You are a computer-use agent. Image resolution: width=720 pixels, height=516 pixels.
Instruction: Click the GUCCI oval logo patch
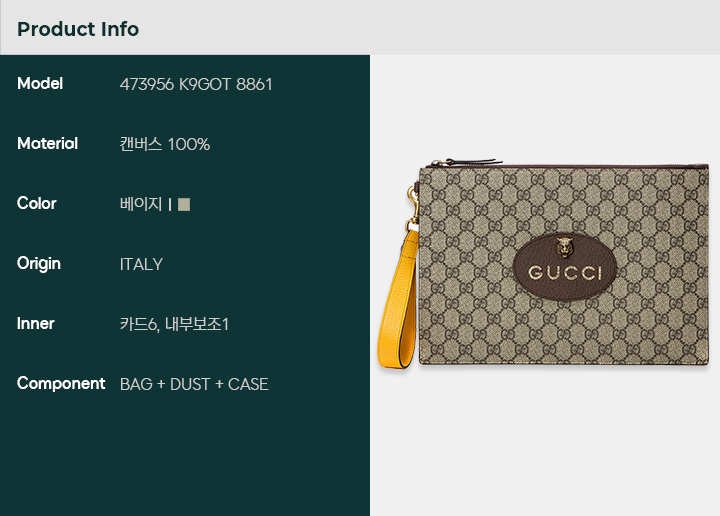pos(564,267)
